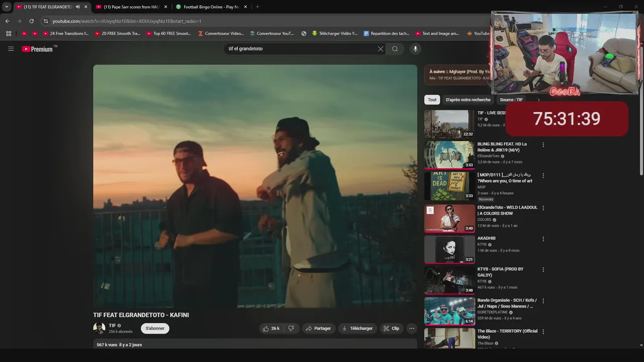Open AKADHIB video thumbnail
Viewport: 644px width, 362px height.
tap(449, 249)
